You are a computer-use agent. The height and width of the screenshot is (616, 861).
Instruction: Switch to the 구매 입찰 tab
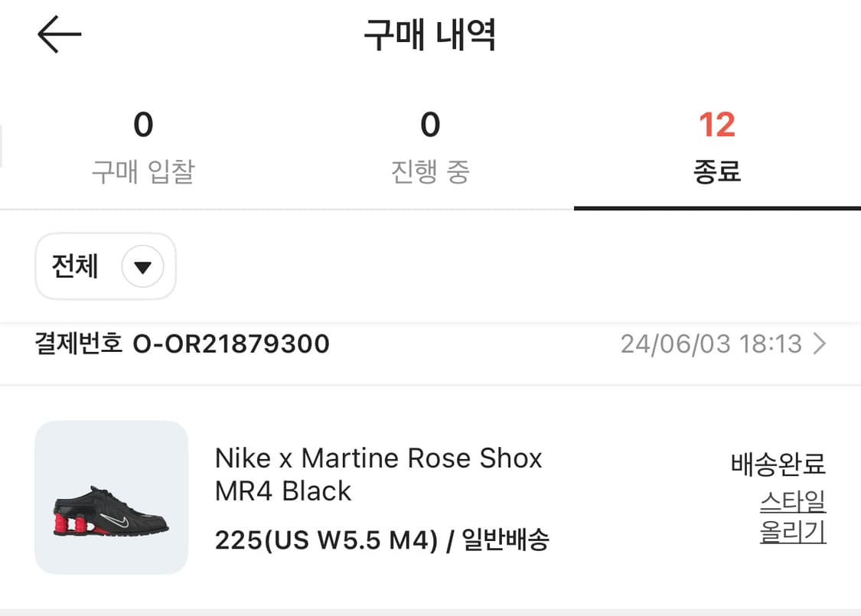click(143, 172)
